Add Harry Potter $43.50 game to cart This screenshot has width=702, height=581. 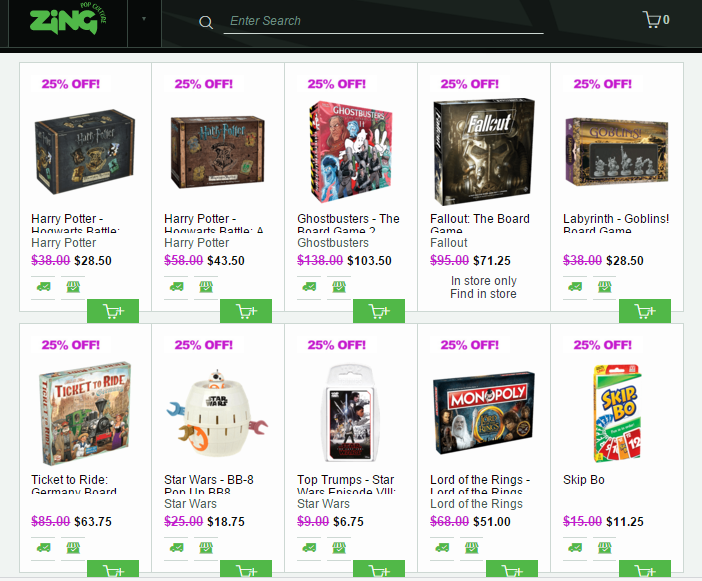click(x=246, y=311)
